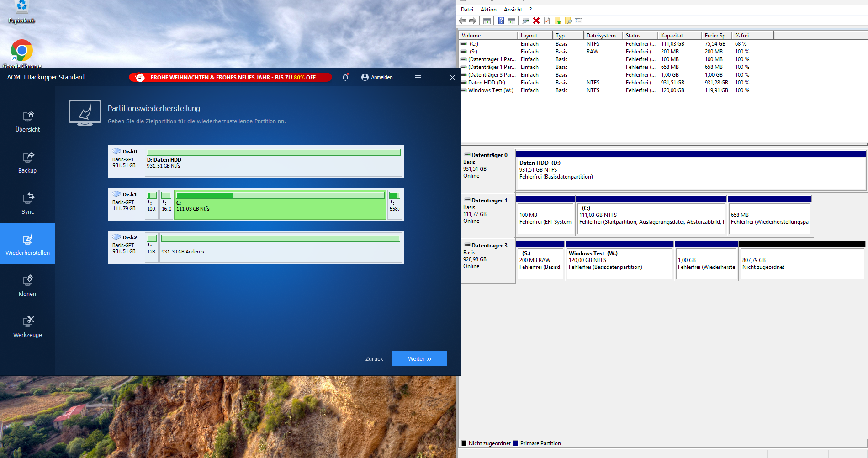
Task: Sort by the Volume column header
Action: pos(488,35)
